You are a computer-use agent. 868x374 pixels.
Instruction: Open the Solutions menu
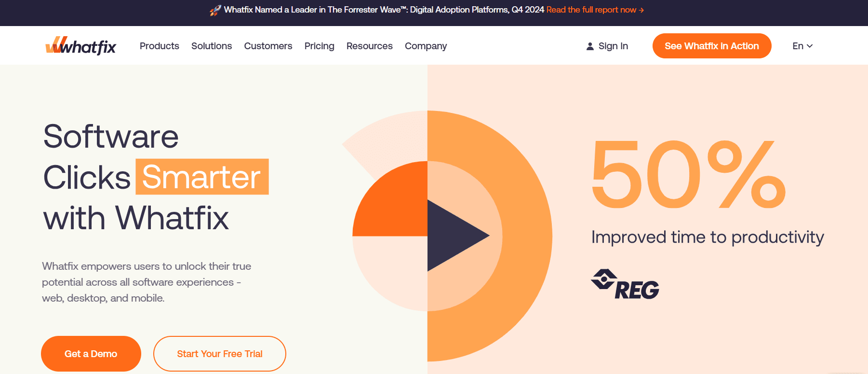[212, 46]
